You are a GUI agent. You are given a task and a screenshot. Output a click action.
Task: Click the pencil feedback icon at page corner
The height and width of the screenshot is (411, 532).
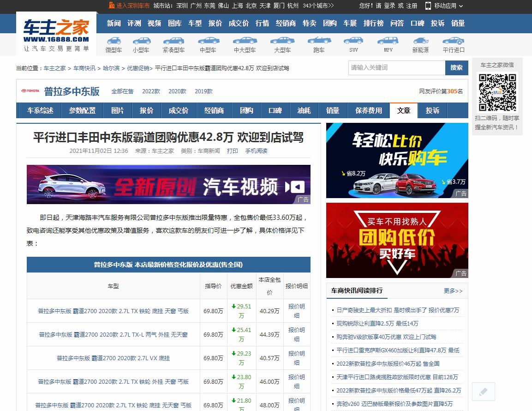pos(484,392)
